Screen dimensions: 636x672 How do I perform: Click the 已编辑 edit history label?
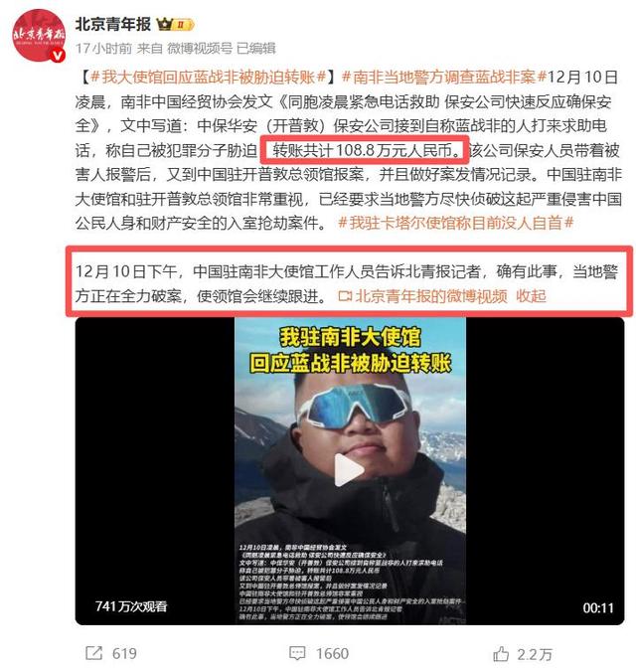click(x=255, y=49)
